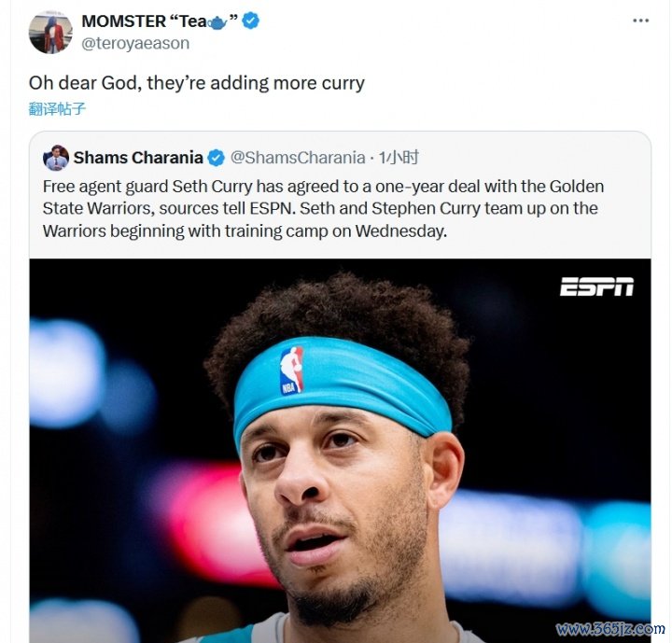Click the verified badge beside MOMSTER's name
Viewport: 672px width, 643px height.
(x=251, y=21)
